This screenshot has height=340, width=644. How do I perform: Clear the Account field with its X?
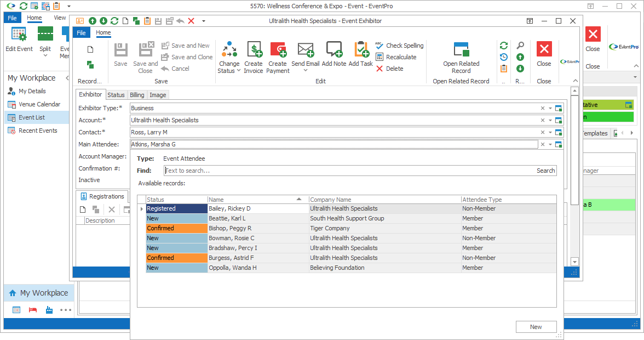[543, 121]
